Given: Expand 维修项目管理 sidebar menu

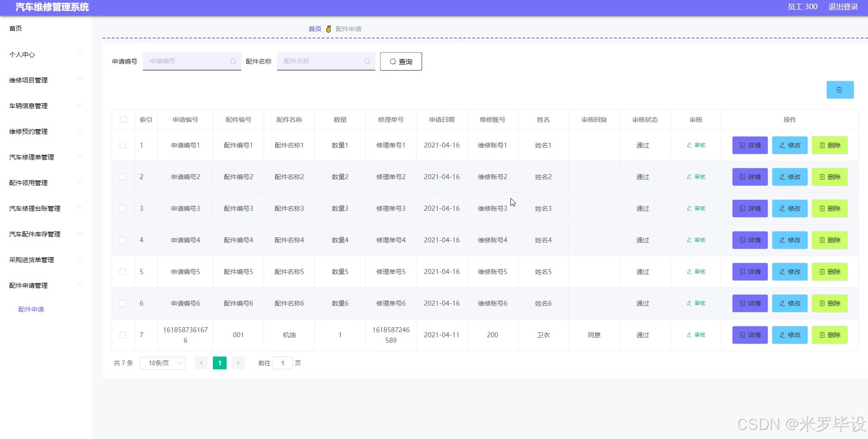Looking at the screenshot, I should [x=46, y=80].
